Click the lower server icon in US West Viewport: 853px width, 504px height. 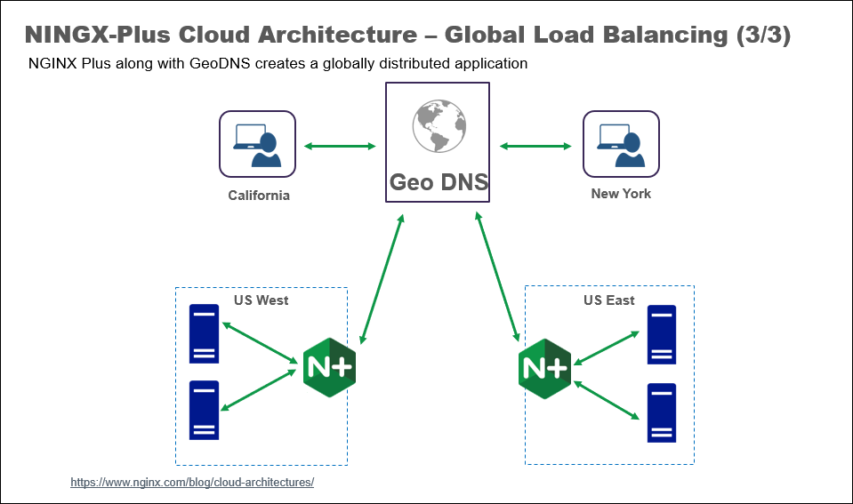(204, 410)
